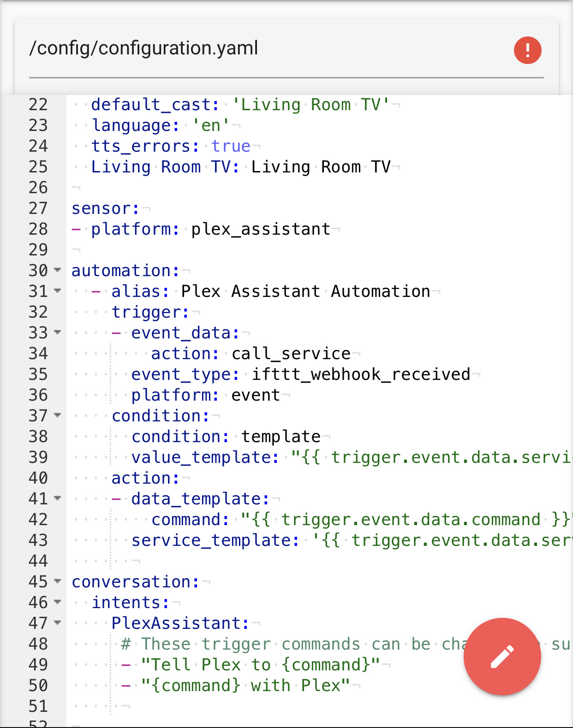Collapse the automation block at line 30

(58, 270)
